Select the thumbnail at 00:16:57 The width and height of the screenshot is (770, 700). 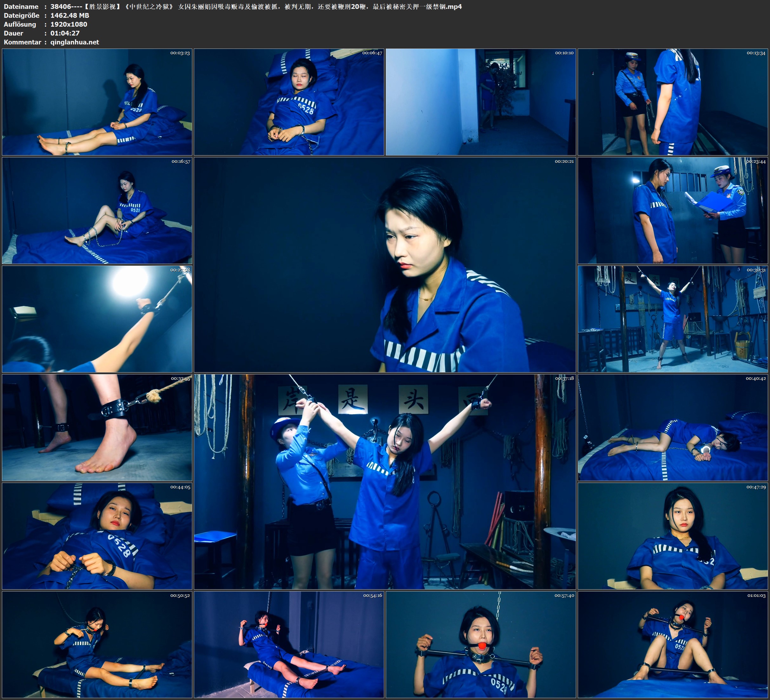tap(97, 210)
